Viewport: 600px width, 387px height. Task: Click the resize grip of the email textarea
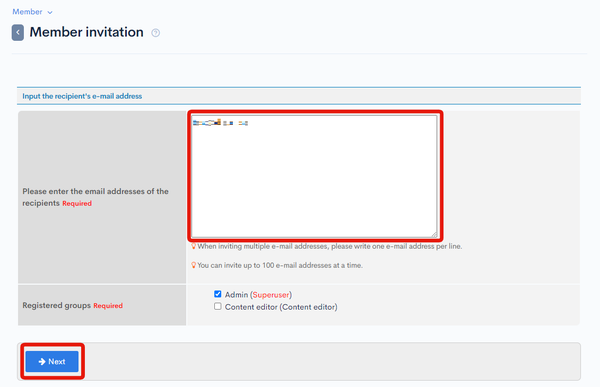tap(434, 234)
